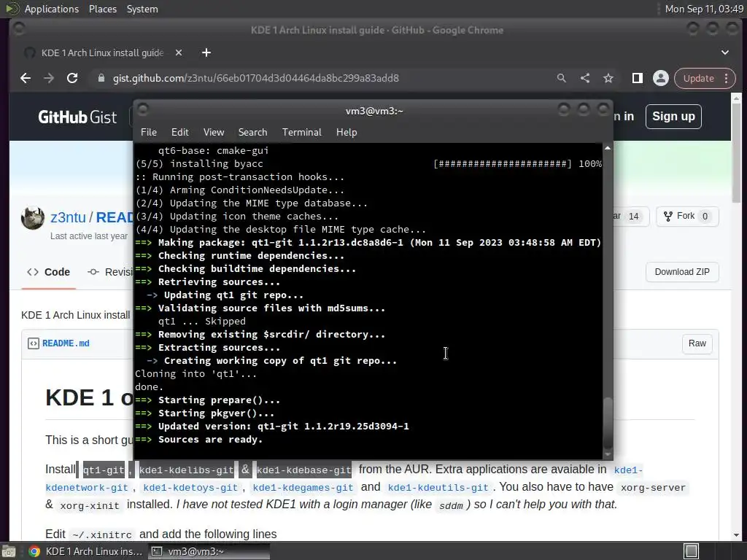Open terminal Help menu
This screenshot has width=747, height=560.
[347, 133]
